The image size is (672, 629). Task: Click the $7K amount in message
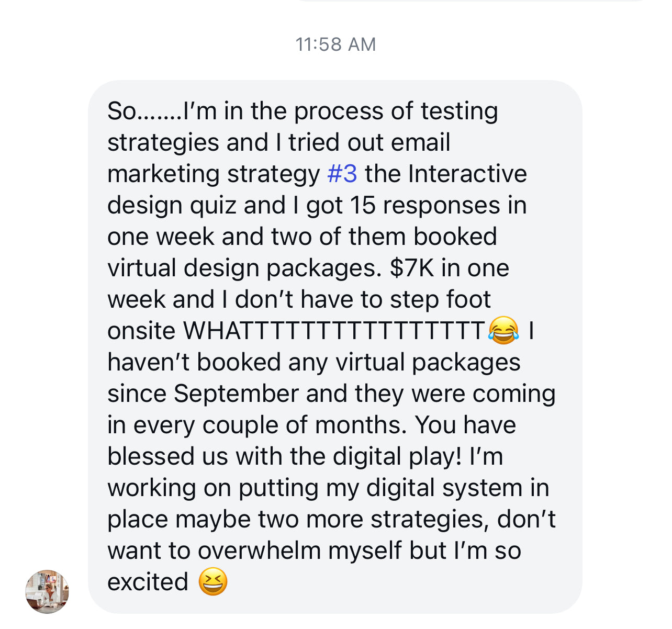(412, 268)
